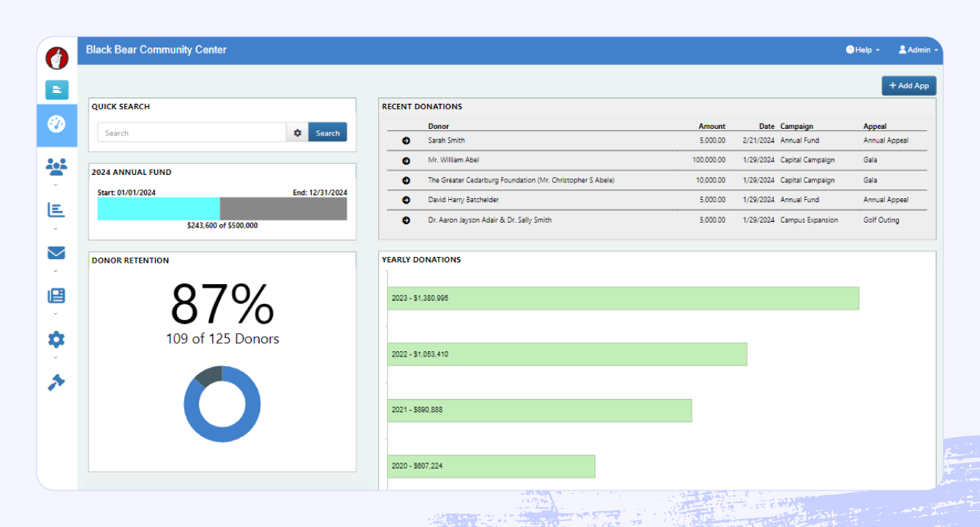Image resolution: width=980 pixels, height=527 pixels.
Task: Open the Dashboard icon in the sidebar
Action: pyautogui.click(x=56, y=124)
